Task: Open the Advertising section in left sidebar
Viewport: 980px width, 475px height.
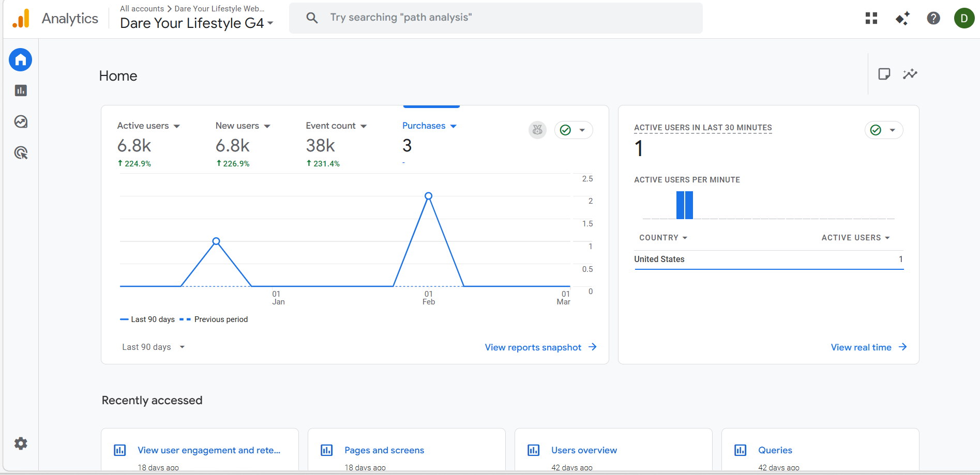Action: (20, 152)
